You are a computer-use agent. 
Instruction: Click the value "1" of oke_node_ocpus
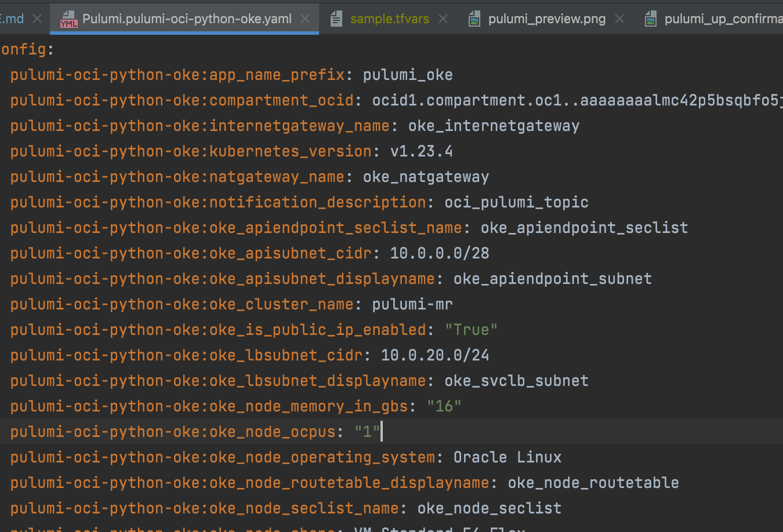point(367,432)
